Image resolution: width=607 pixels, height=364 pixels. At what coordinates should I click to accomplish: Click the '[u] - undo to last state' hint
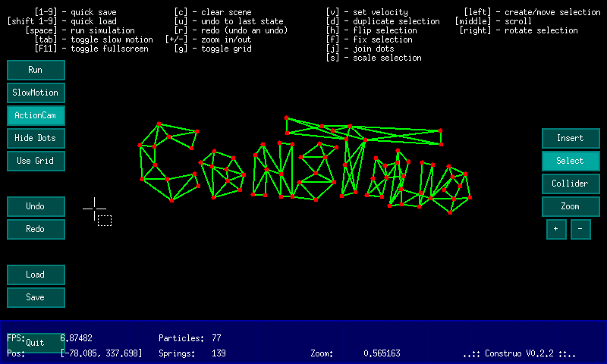pos(229,21)
